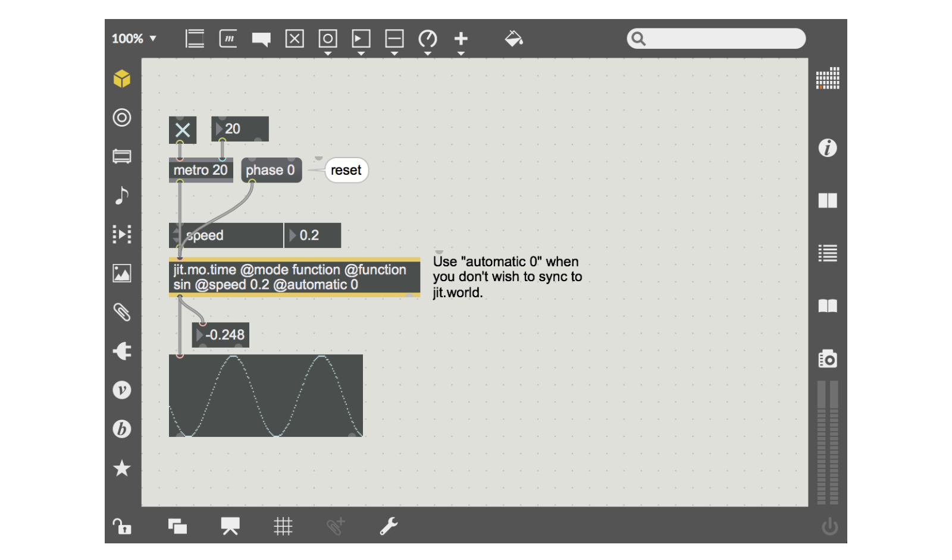Add a dial object from toolbar
This screenshot has width=952, height=560.
click(x=428, y=39)
